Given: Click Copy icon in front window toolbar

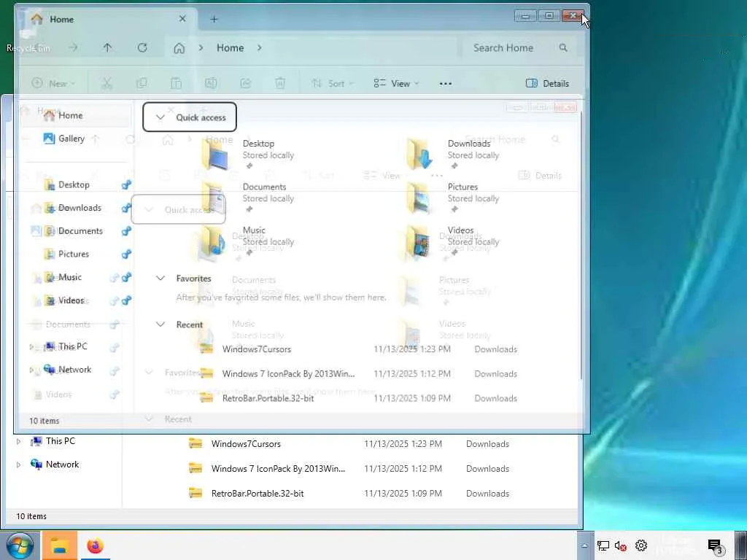Looking at the screenshot, I should [x=142, y=83].
